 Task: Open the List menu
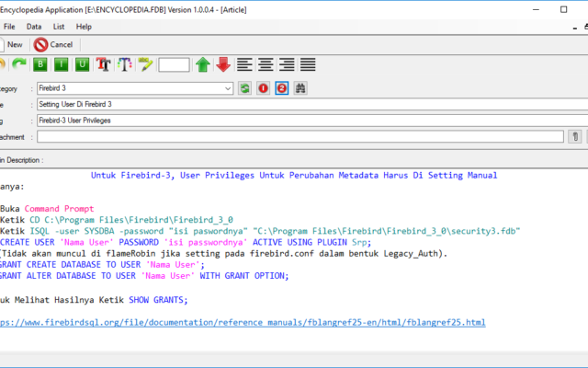click(x=59, y=27)
